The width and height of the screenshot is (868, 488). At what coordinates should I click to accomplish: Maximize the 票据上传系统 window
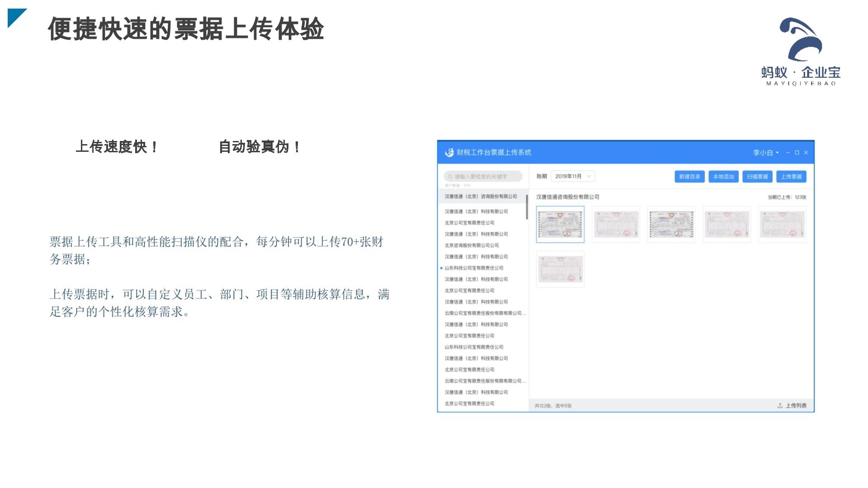coord(797,153)
